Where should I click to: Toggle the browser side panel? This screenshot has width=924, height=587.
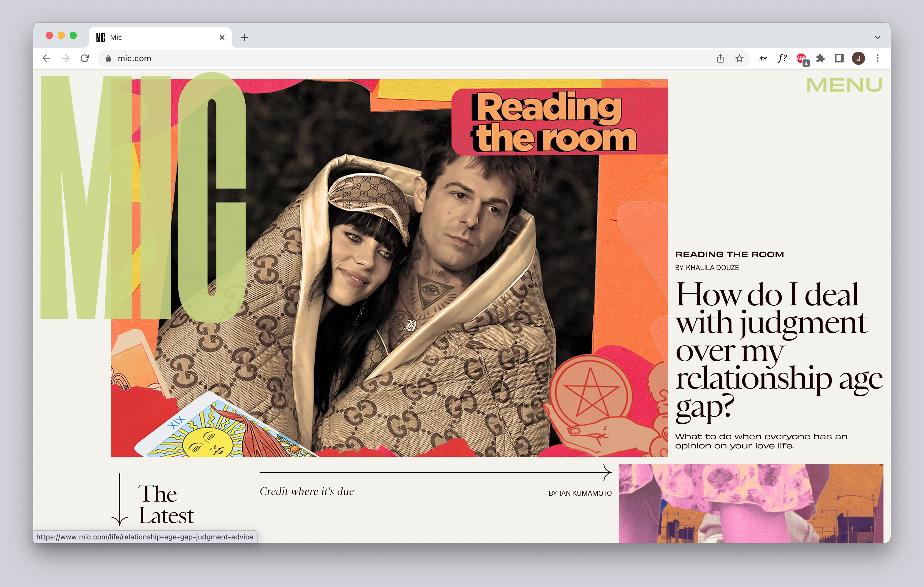pyautogui.click(x=839, y=58)
